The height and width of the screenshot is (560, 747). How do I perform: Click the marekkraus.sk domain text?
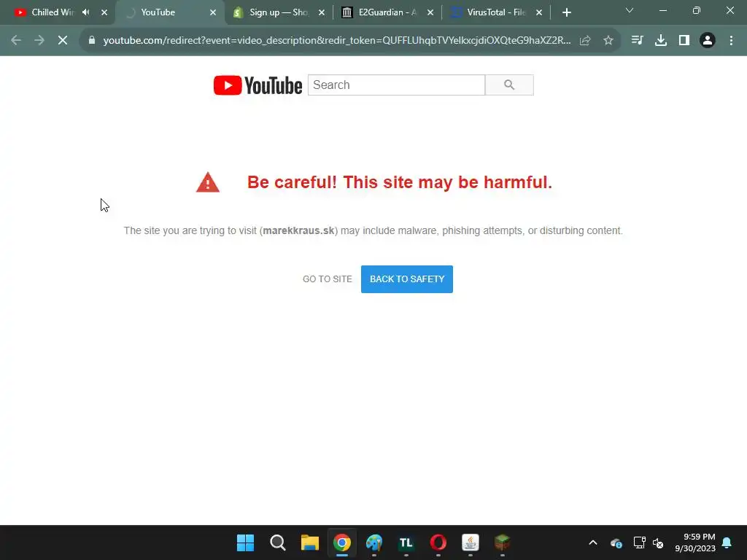pyautogui.click(x=298, y=230)
